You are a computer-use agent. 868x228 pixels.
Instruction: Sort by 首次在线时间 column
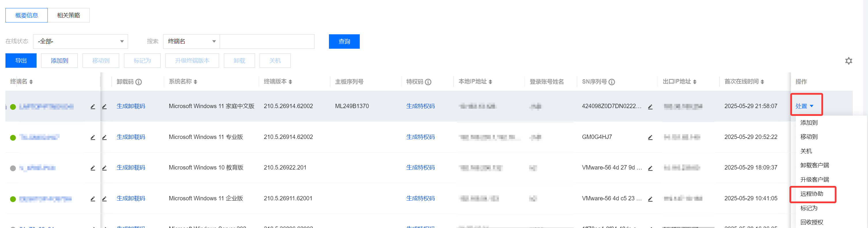click(x=762, y=82)
